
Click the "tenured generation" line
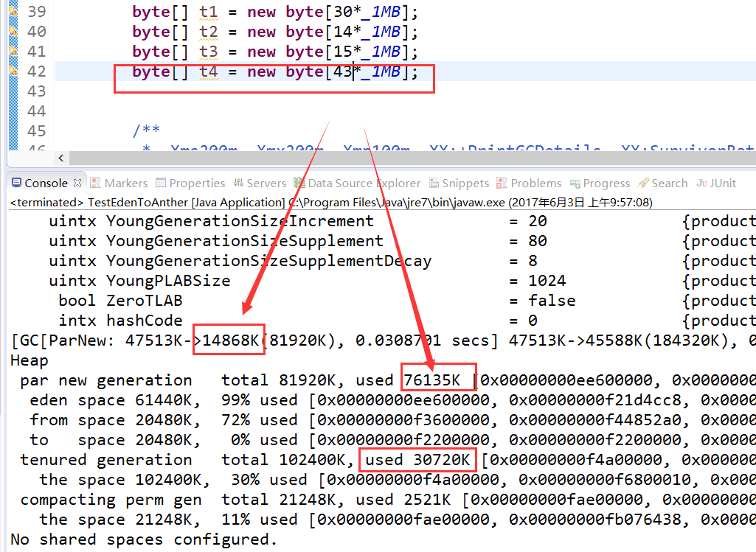388,460
